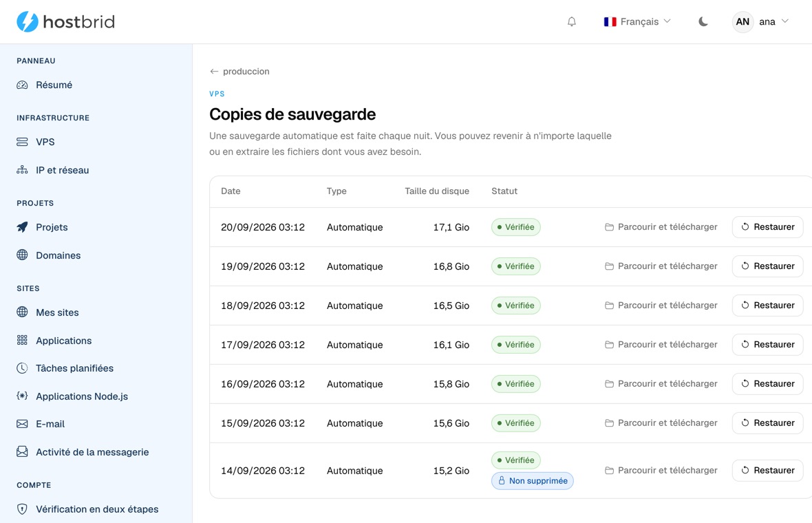Click the Résumé gauge icon
Viewport: 812px width, 523px height.
pos(22,85)
